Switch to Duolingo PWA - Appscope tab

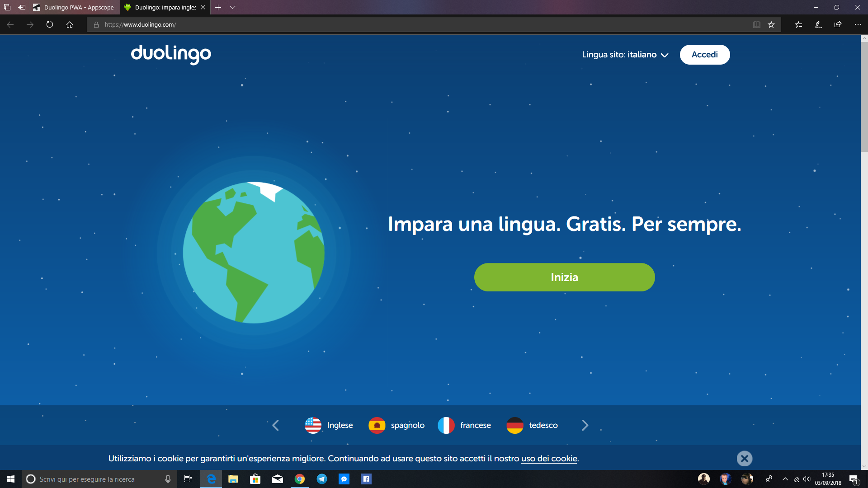pyautogui.click(x=74, y=7)
